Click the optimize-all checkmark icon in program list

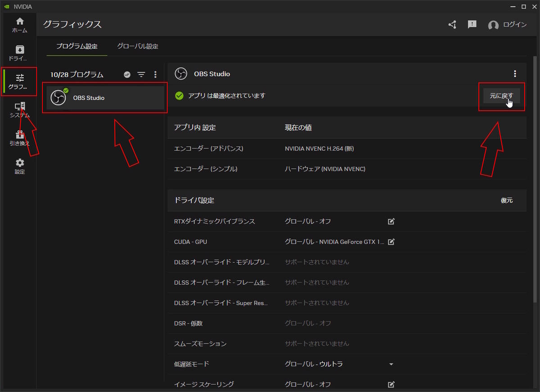click(x=127, y=75)
